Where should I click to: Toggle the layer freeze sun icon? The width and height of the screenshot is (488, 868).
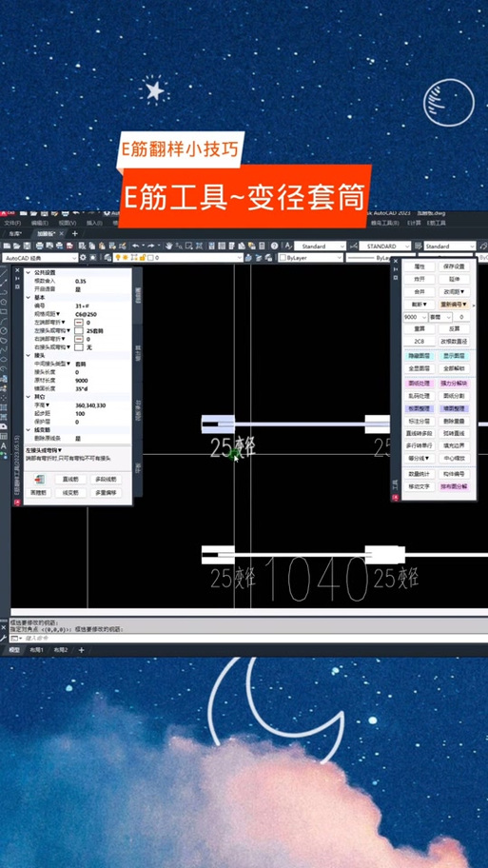point(125,257)
